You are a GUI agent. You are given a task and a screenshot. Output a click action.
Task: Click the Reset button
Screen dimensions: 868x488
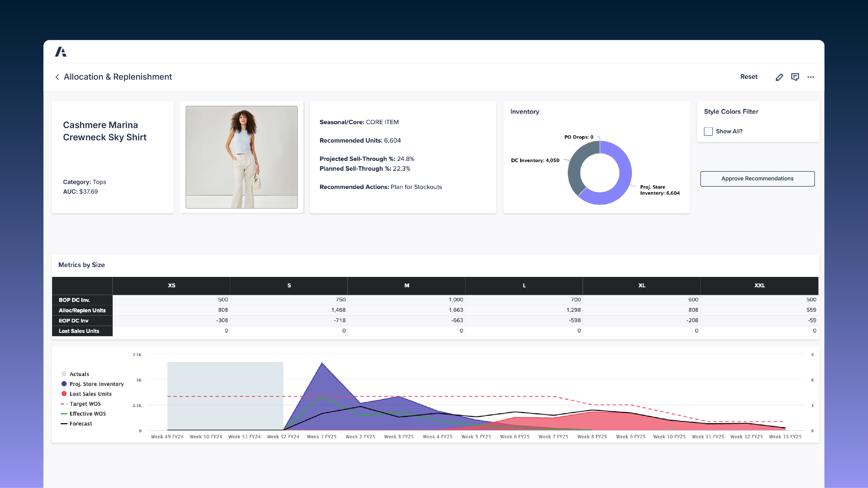pyautogui.click(x=748, y=77)
